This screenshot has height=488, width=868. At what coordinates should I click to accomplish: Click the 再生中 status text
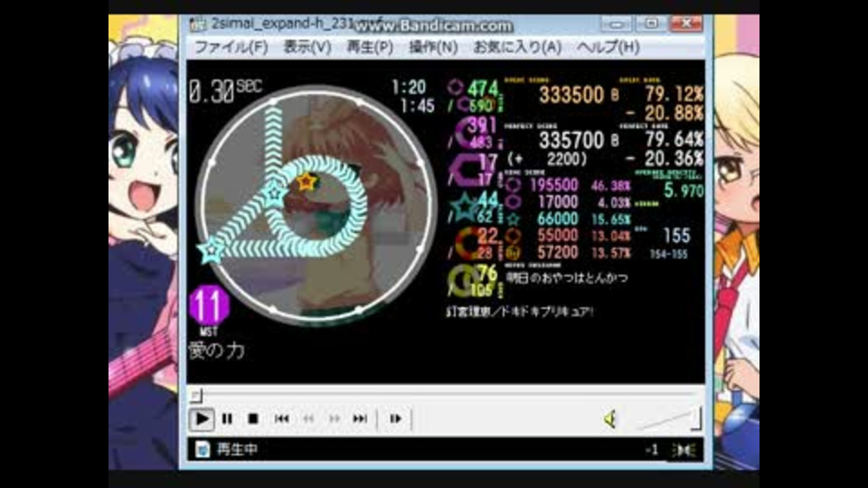pos(237,449)
